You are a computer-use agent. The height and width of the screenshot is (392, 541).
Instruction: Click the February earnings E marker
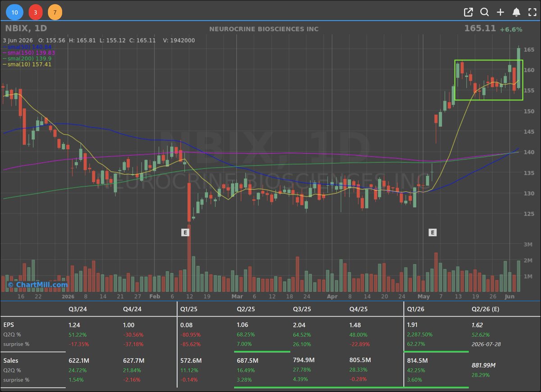[x=185, y=232]
